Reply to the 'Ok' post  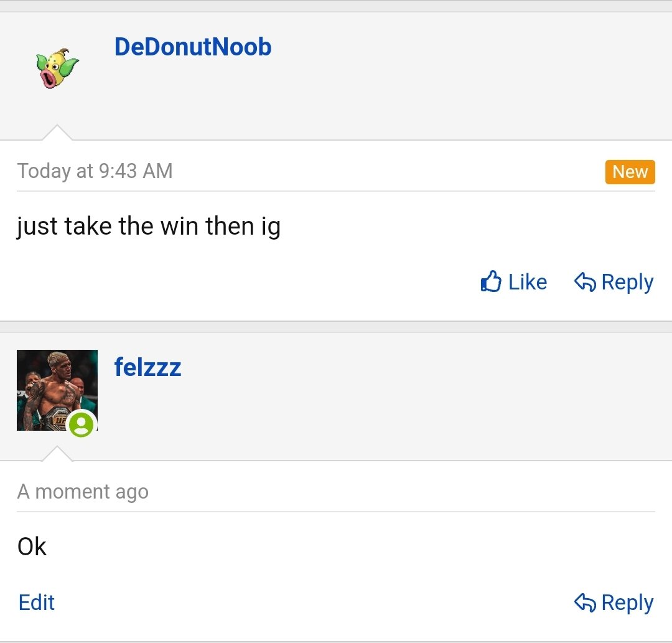pos(614,603)
